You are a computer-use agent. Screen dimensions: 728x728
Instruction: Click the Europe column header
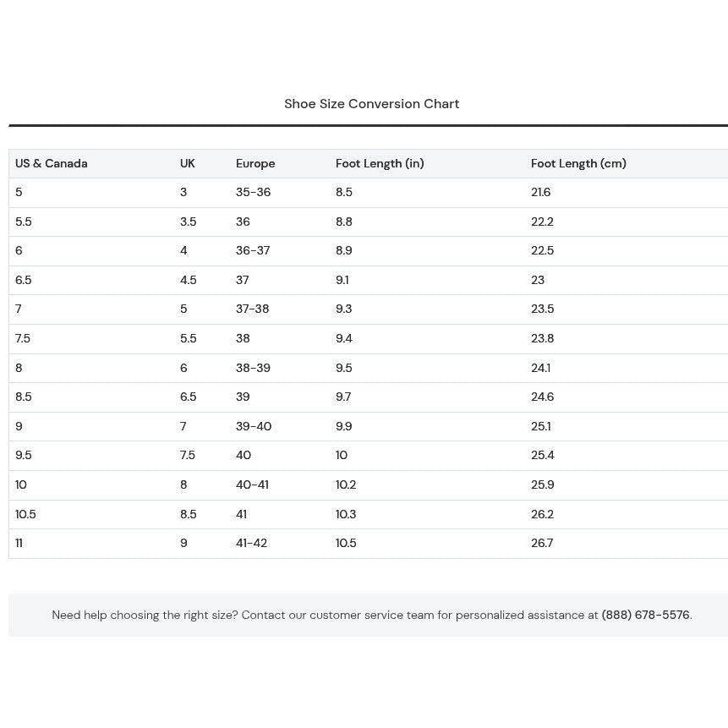click(255, 163)
